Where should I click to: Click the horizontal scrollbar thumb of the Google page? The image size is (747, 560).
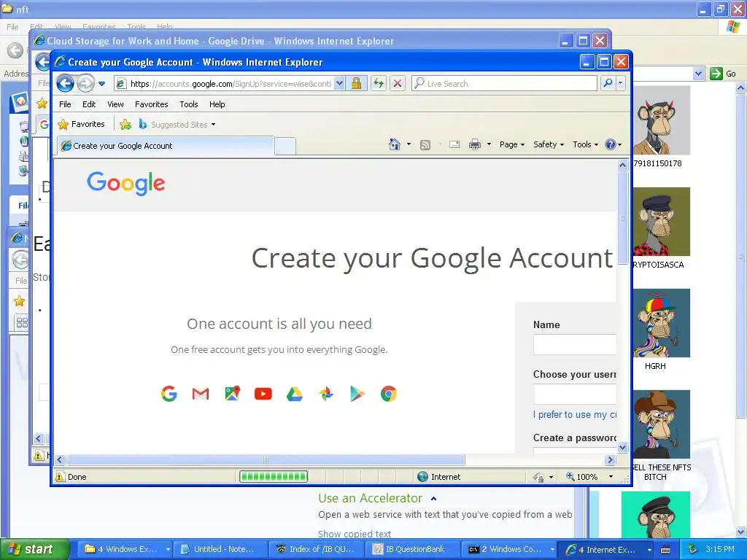[266, 459]
